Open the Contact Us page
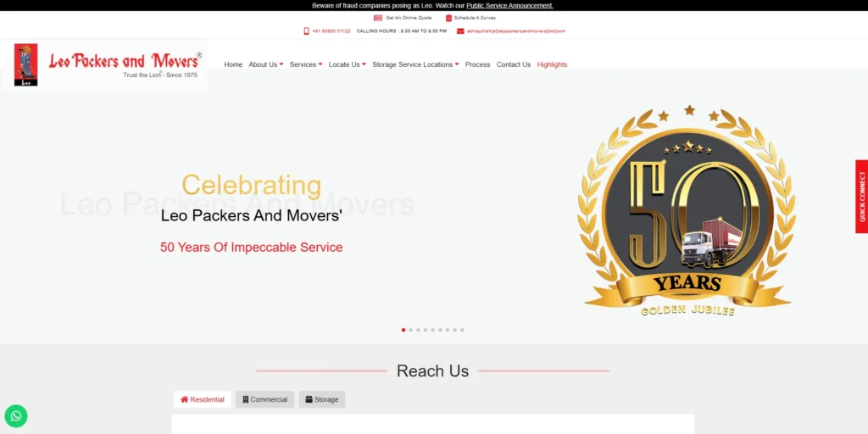Screen dimensions: 868x434 [514, 64]
